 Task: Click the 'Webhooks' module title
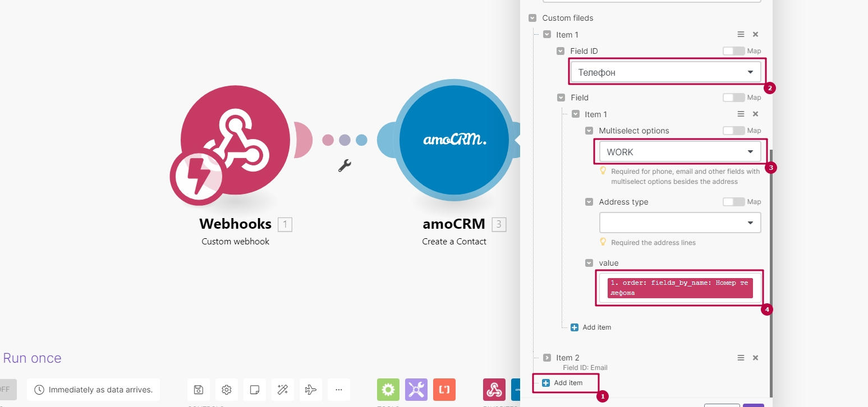pos(236,224)
